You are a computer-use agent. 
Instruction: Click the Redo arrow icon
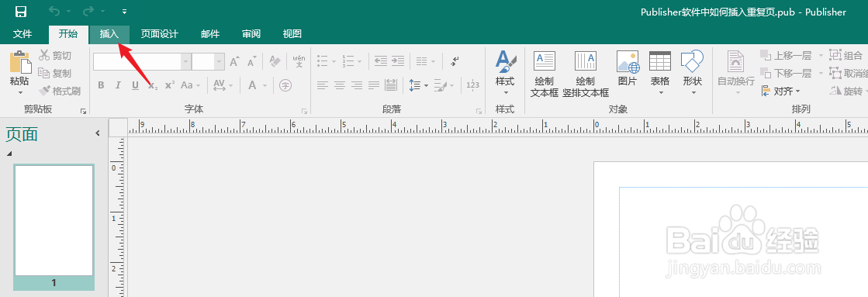88,12
